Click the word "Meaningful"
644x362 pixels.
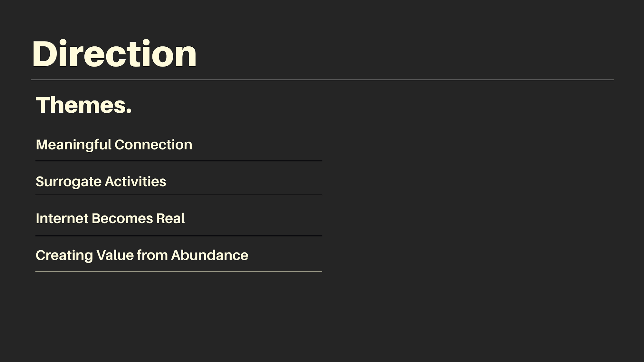73,145
